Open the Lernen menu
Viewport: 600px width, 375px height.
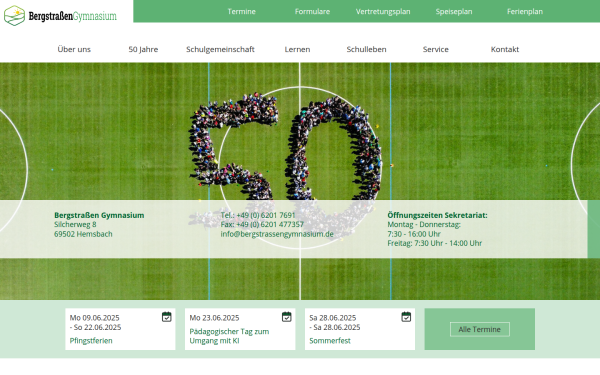click(x=297, y=49)
